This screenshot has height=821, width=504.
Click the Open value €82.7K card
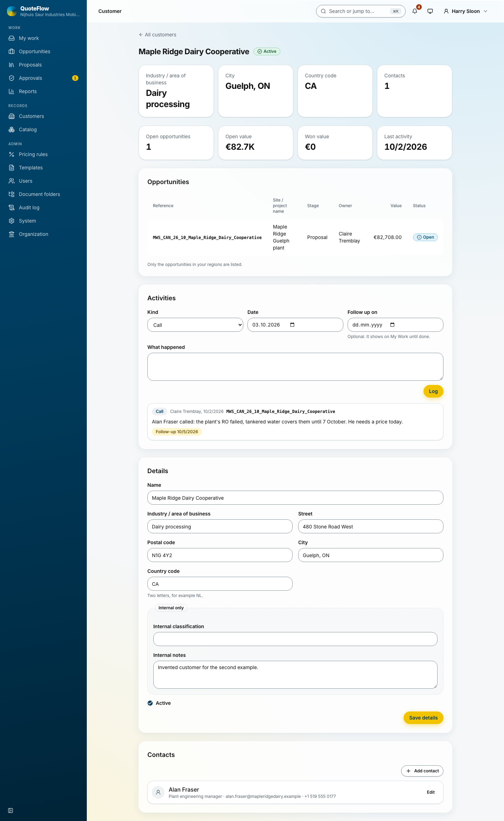[x=255, y=143]
